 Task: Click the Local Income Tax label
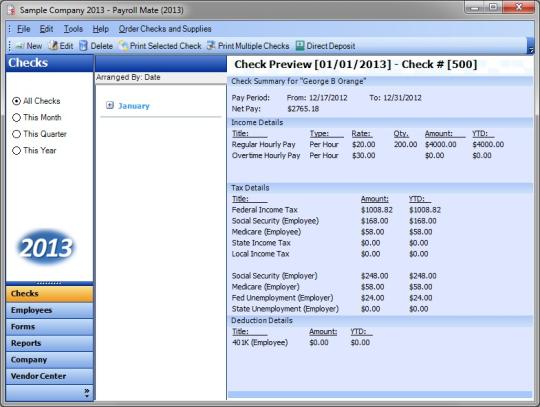(x=260, y=254)
